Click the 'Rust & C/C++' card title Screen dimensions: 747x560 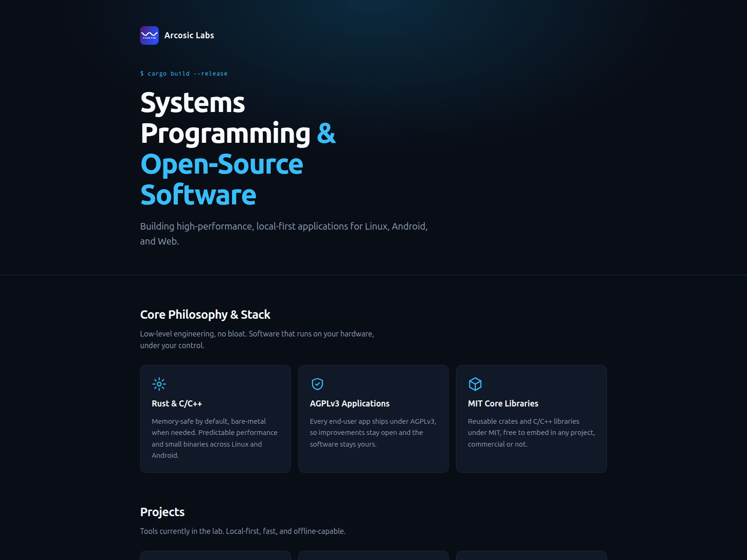[177, 404]
